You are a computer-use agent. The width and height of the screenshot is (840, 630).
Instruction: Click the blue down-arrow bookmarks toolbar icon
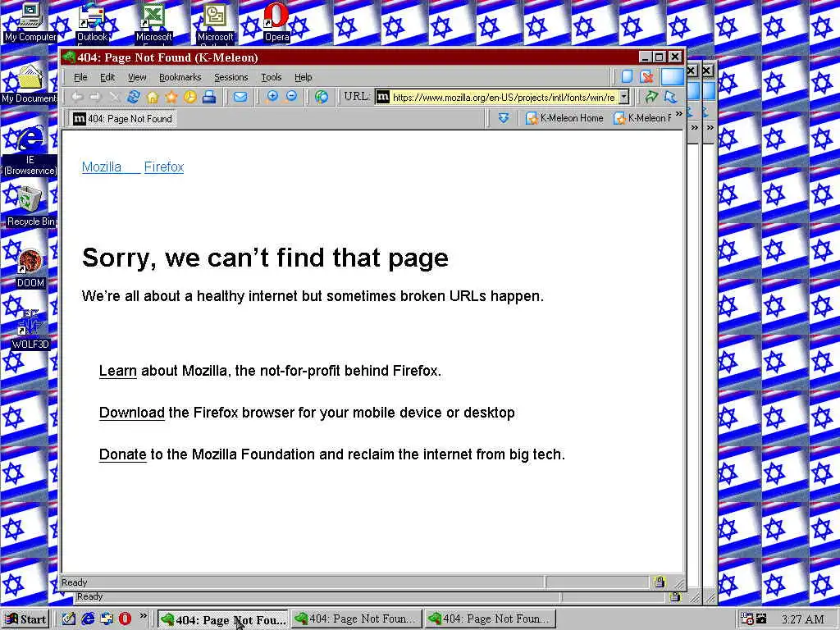(x=504, y=118)
